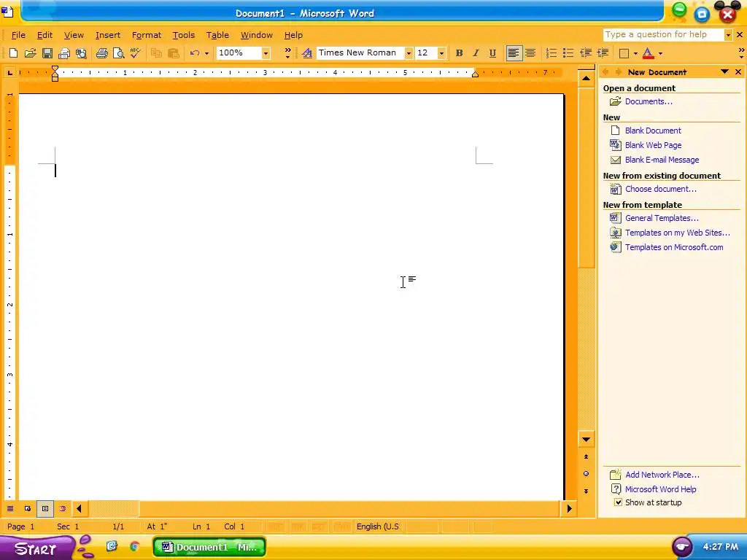Click the Decrease Indent icon

tap(586, 52)
